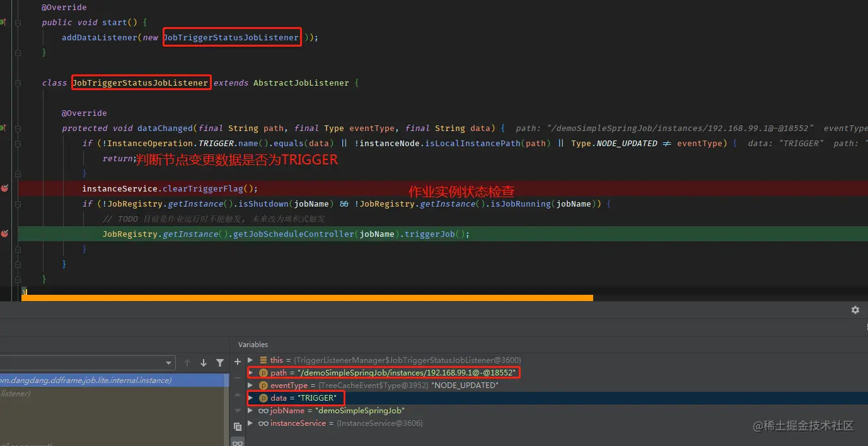This screenshot has height=446, width=868.
Task: Expand the 'data' variable node
Action: point(251,398)
